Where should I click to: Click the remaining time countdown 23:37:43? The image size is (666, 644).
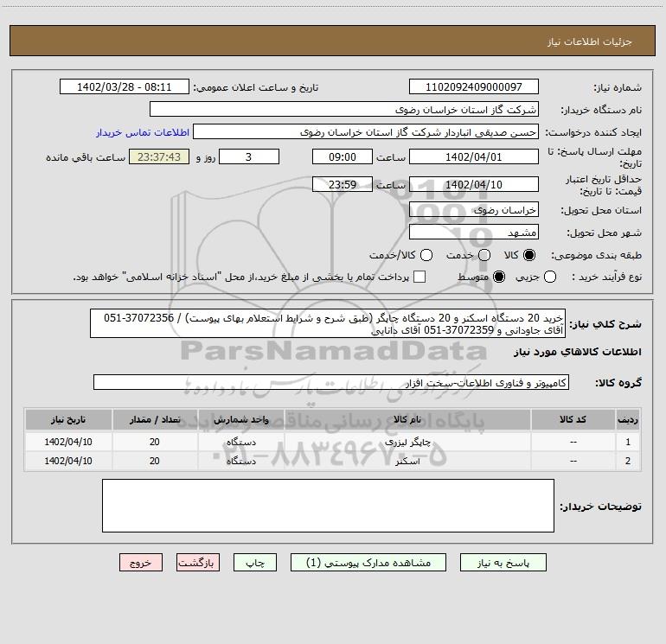(159, 156)
